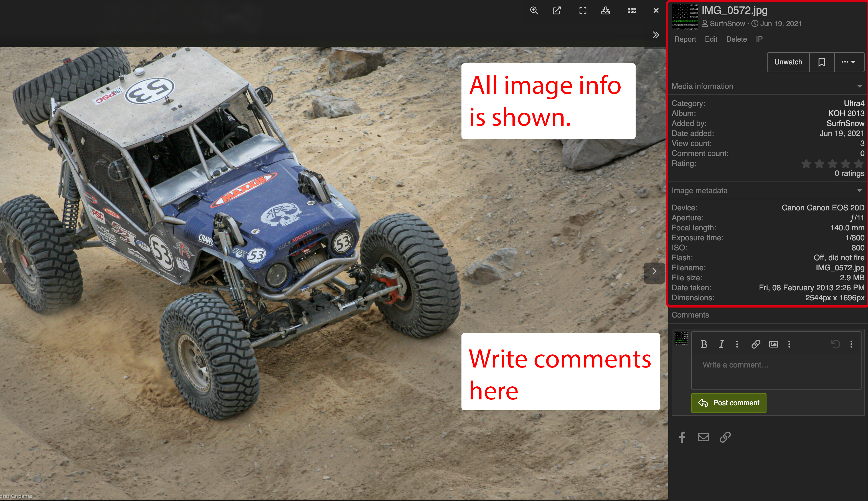This screenshot has width=868, height=501.
Task: Open image in new window icon
Action: 557,10
